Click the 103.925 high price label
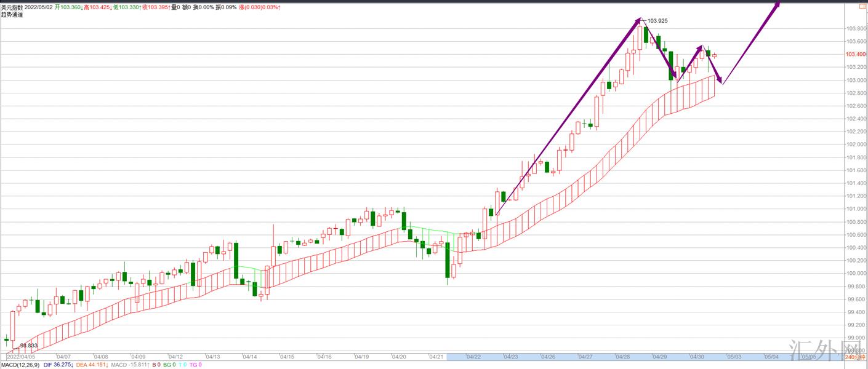 [657, 21]
